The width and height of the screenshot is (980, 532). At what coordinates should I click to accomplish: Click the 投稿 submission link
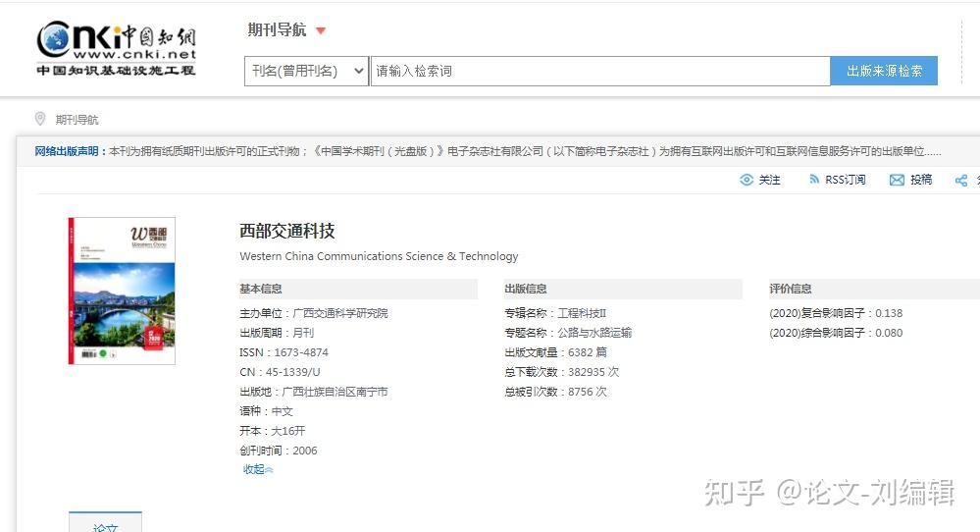921,180
